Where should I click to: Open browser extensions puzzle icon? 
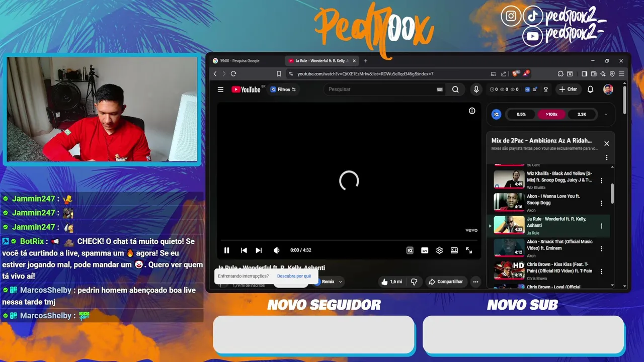tap(560, 74)
